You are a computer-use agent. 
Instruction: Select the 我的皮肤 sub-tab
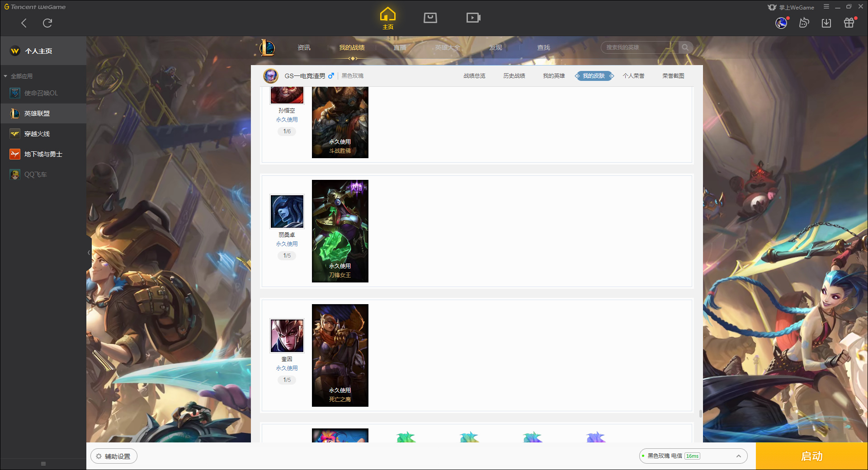coord(594,76)
